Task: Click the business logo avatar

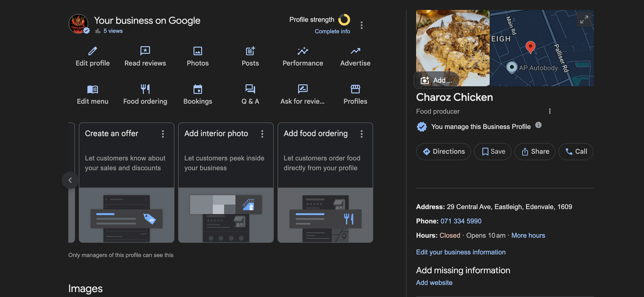Action: click(78, 24)
